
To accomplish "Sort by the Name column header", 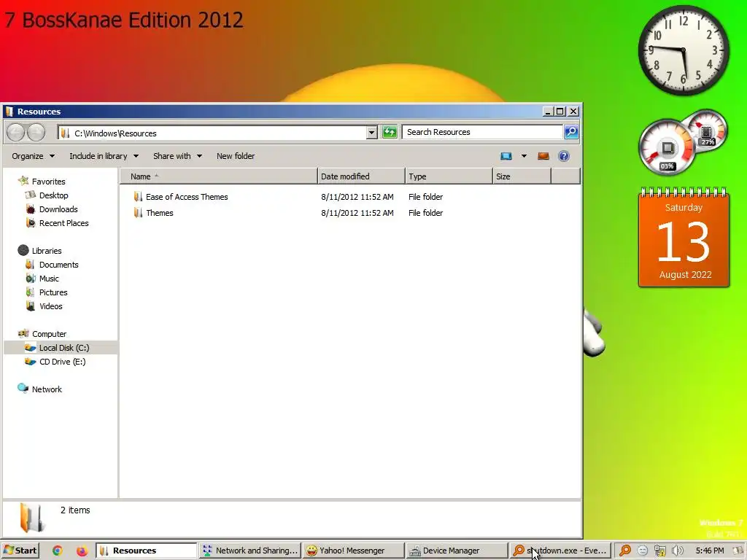I will coord(218,176).
